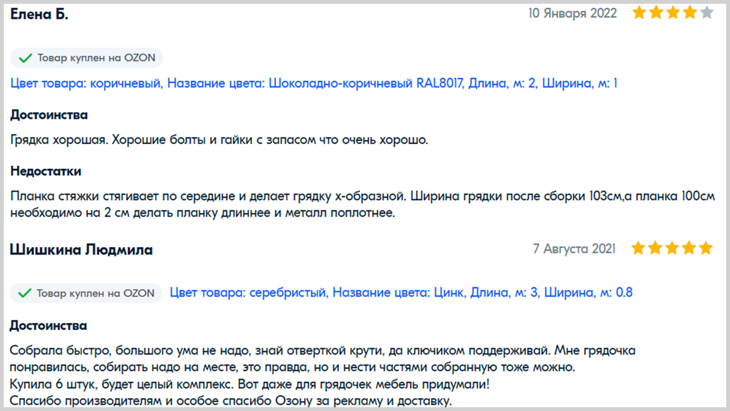This screenshot has width=730, height=411.
Task: Click third star of Шишкина Людмила rating
Action: tap(672, 248)
